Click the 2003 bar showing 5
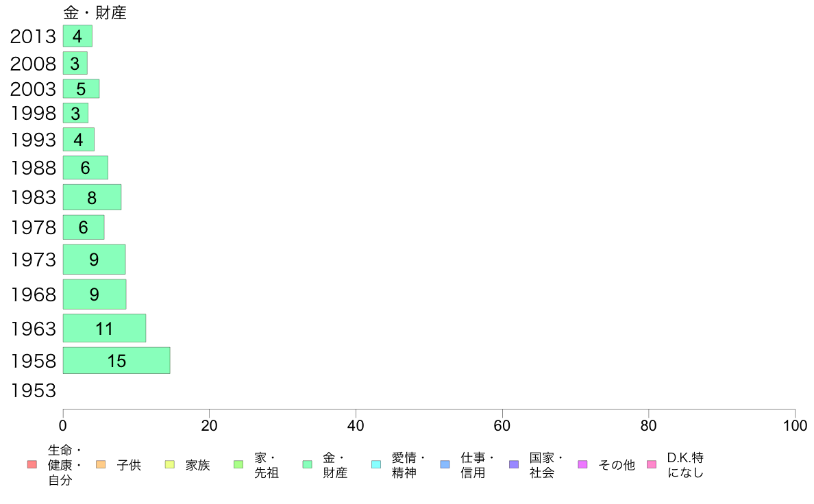Screen dimensions: 814x504 click(x=81, y=89)
